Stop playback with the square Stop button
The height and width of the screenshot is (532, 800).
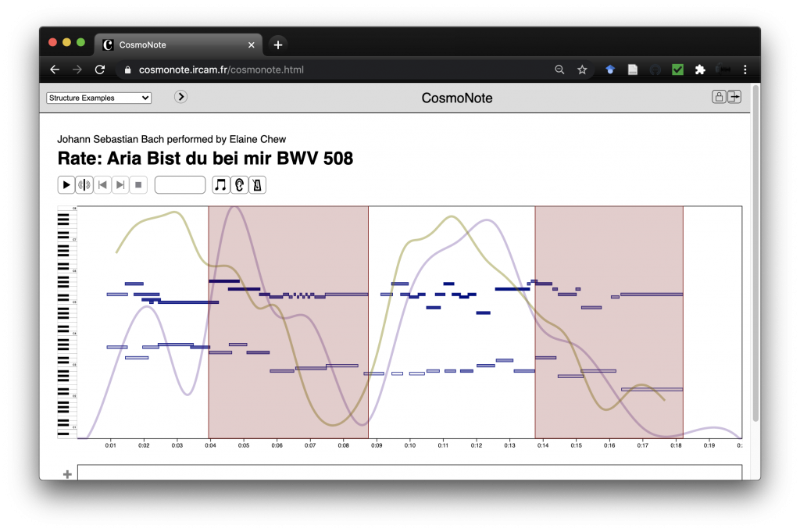138,184
